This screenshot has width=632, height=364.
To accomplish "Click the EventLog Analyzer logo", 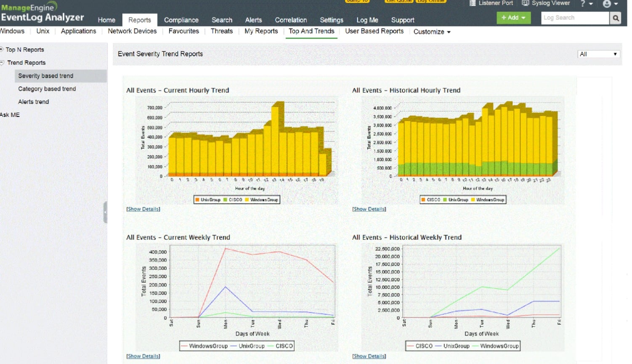I will coord(42,12).
